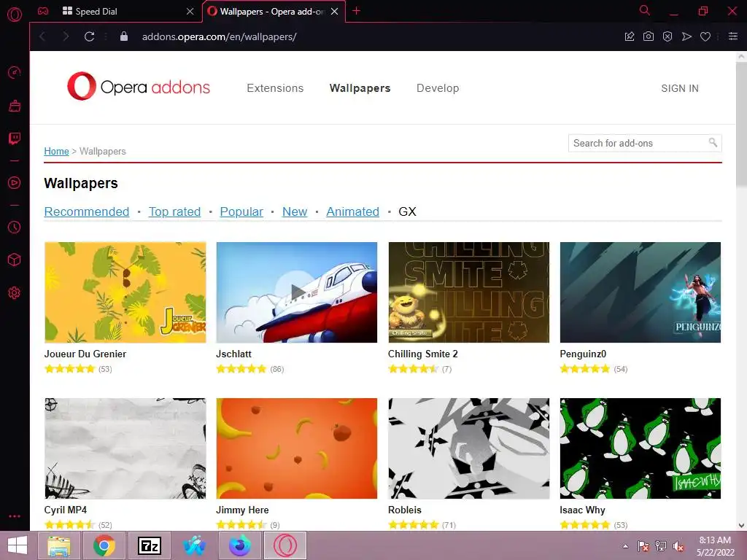Open Robleis wallpaper thumbnail
The width and height of the screenshot is (747, 560).
pyautogui.click(x=469, y=448)
